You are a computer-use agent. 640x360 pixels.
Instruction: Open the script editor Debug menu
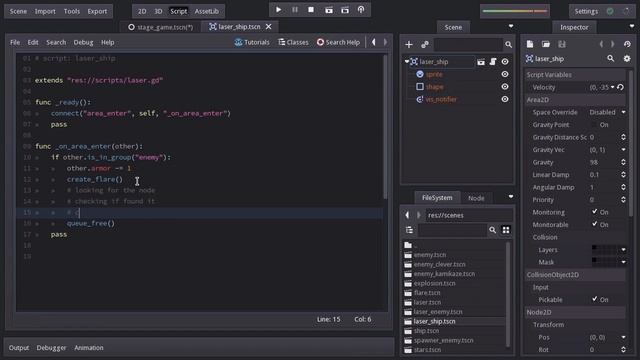click(83, 42)
